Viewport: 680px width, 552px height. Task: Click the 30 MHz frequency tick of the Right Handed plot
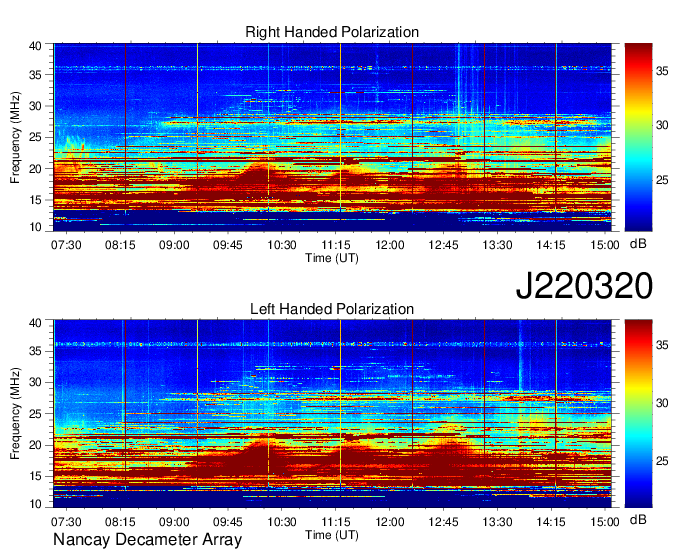click(x=35, y=106)
